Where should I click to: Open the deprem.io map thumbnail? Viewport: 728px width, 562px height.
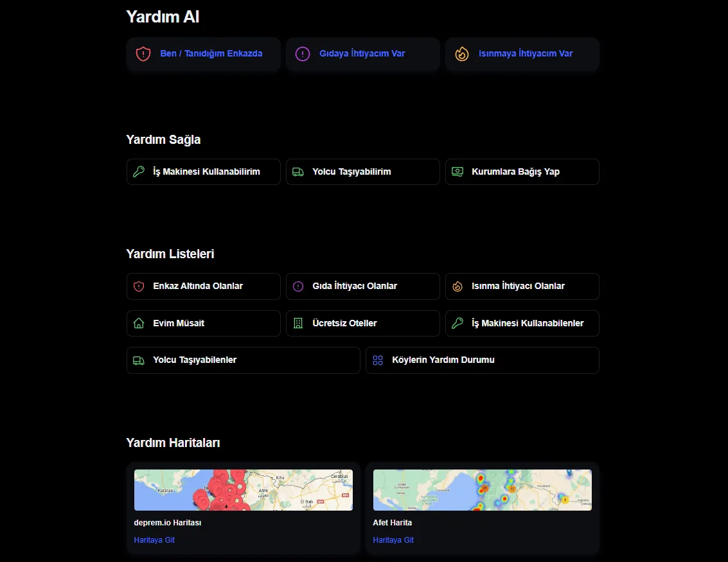(x=244, y=490)
